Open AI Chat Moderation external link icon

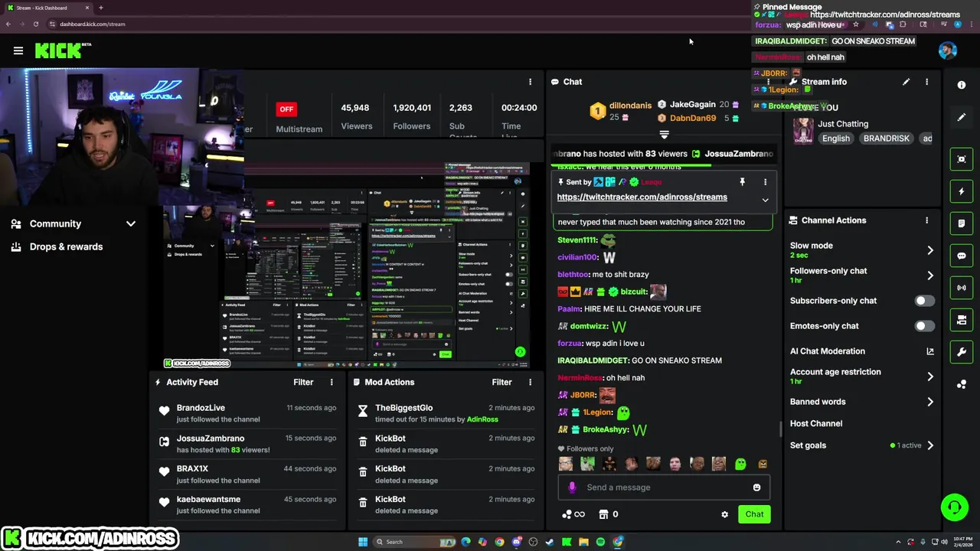[x=930, y=351]
